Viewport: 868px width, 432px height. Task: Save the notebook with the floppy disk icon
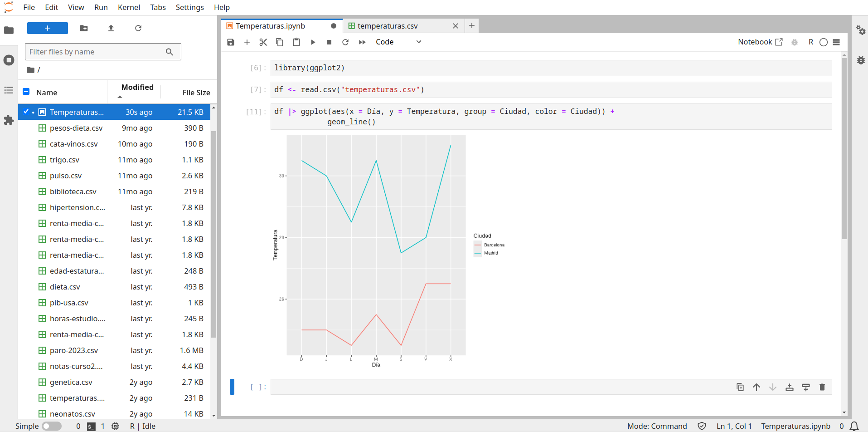231,42
